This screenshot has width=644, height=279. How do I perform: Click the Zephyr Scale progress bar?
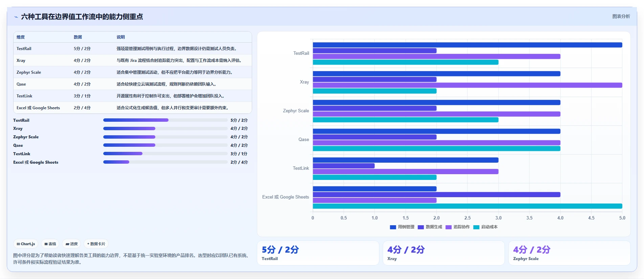point(165,137)
